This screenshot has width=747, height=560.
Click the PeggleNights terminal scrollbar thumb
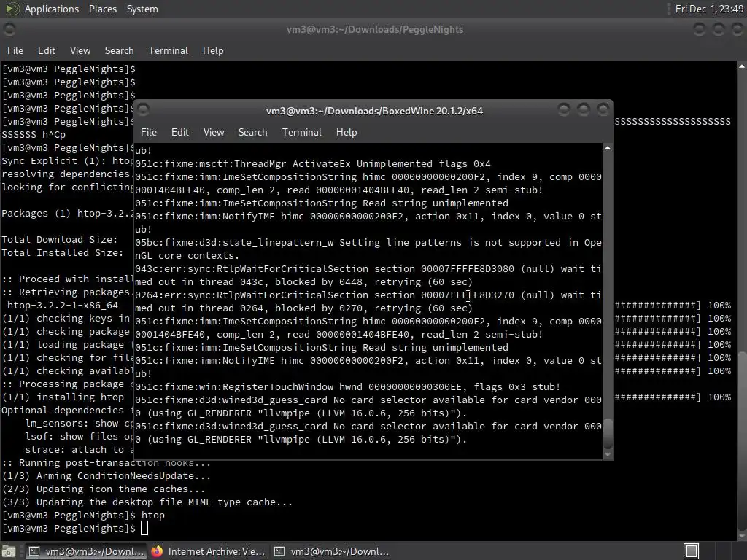pyautogui.click(x=742, y=440)
